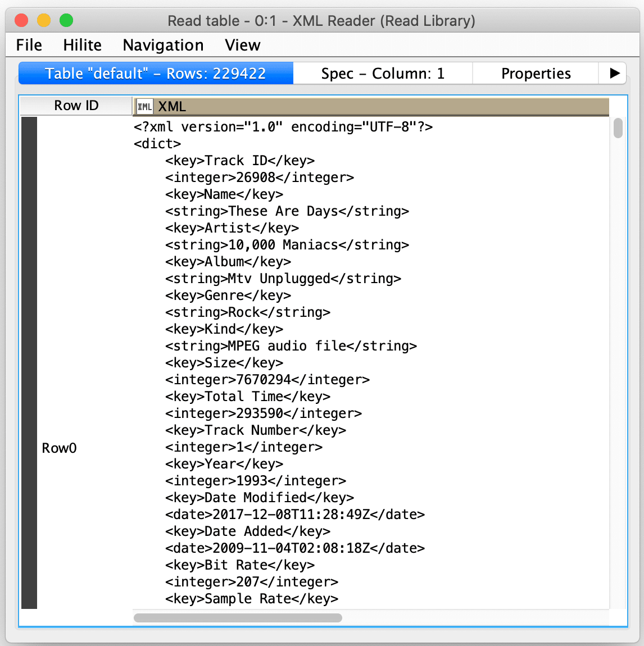Open the File menu

(28, 45)
